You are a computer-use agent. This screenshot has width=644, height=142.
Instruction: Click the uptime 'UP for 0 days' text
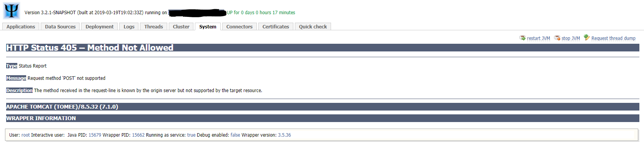coord(261,13)
